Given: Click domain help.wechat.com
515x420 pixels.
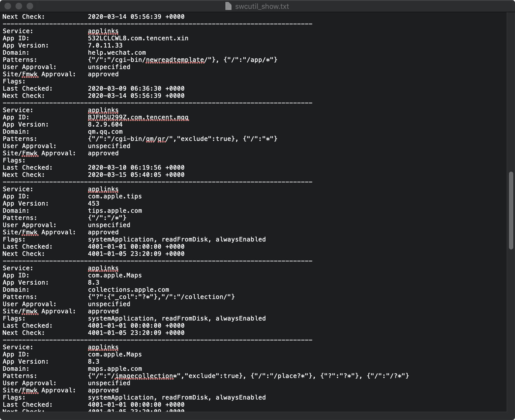Looking at the screenshot, I should (117, 53).
